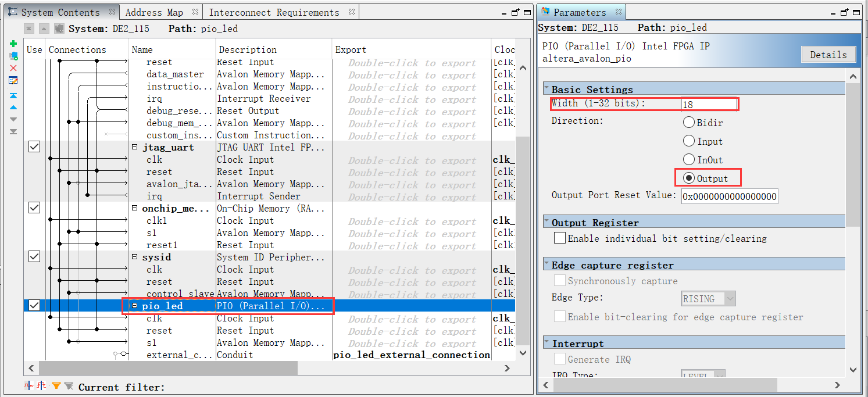Maximize the System Contents panel
This screenshot has width=868, height=397.
[x=526, y=12]
